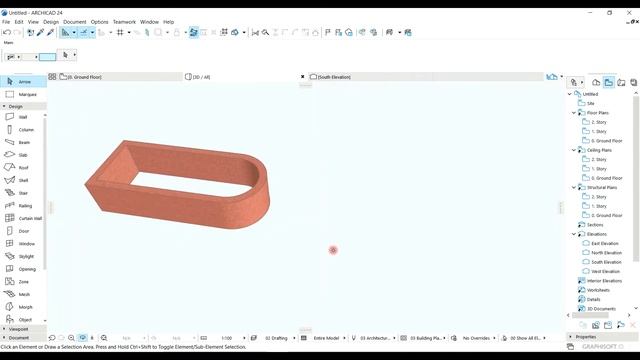Open the Edit menu

pyautogui.click(x=19, y=22)
